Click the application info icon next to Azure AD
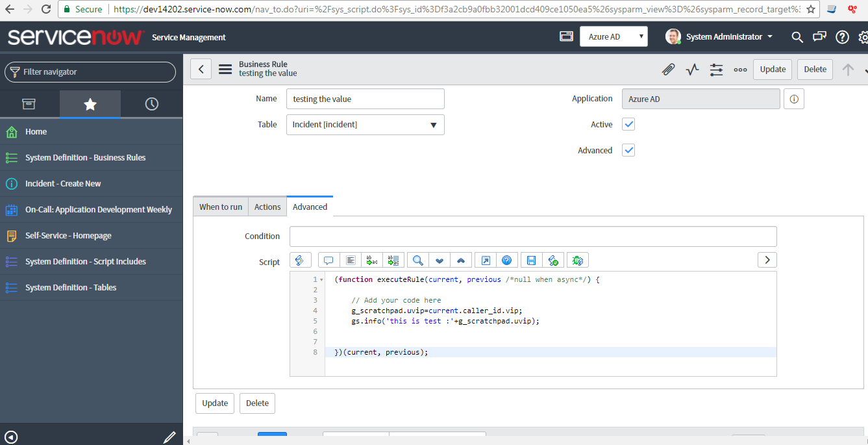The image size is (868, 445). (x=794, y=99)
